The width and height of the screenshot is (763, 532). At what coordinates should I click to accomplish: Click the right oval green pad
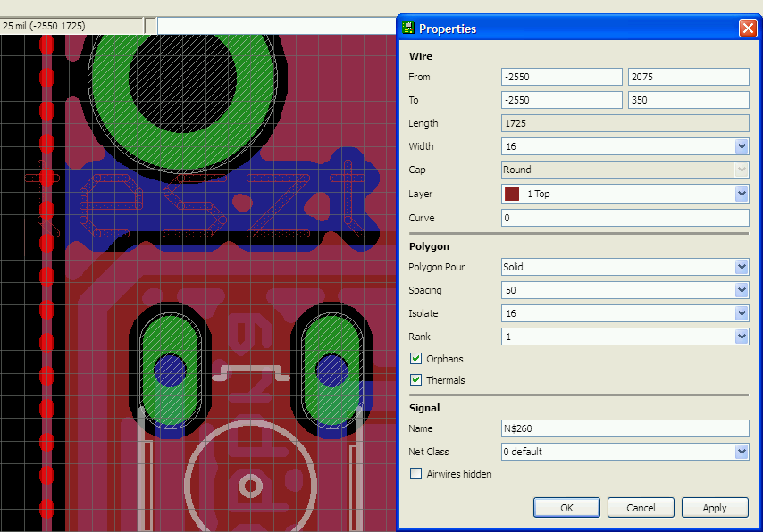(x=331, y=371)
